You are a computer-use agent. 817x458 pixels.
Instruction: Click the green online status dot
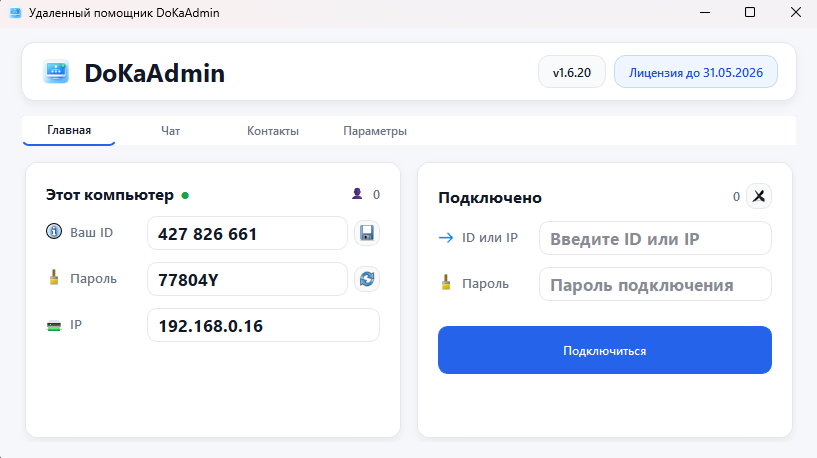pos(185,196)
